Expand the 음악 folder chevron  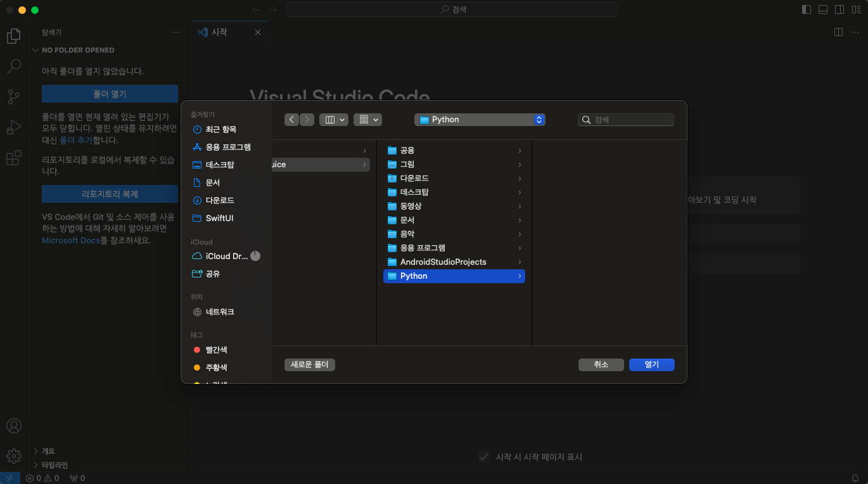pos(520,234)
